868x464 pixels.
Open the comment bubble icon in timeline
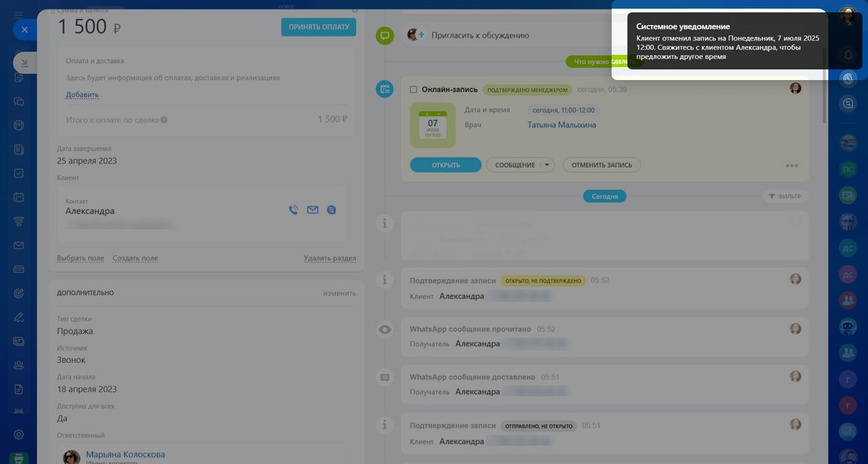[x=384, y=35]
